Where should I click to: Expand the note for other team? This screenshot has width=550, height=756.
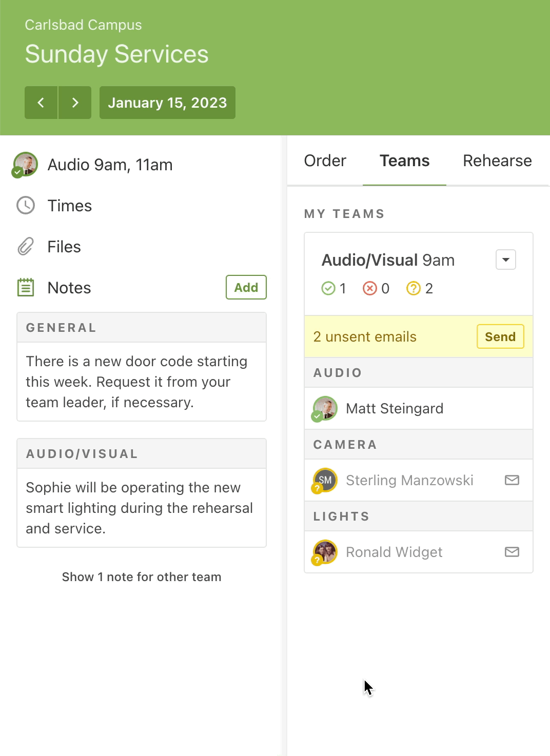(x=142, y=577)
